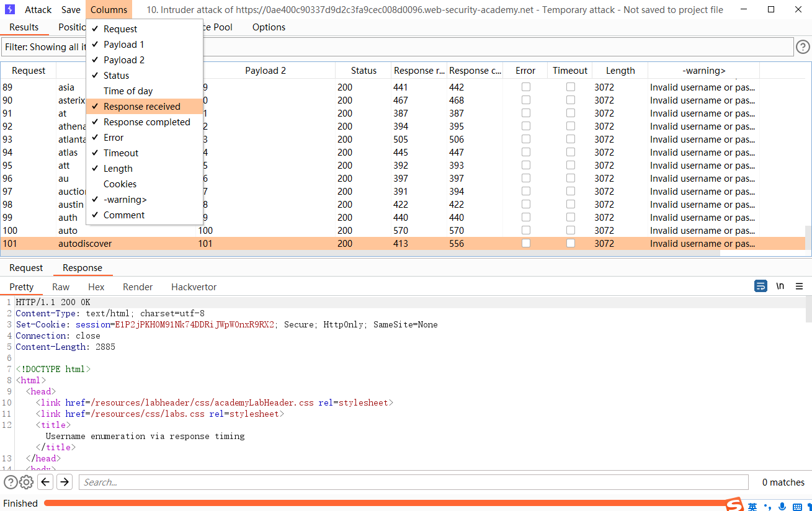Tick the Error checkbox for request 100
Screen dimensions: 812x511
[x=526, y=230]
